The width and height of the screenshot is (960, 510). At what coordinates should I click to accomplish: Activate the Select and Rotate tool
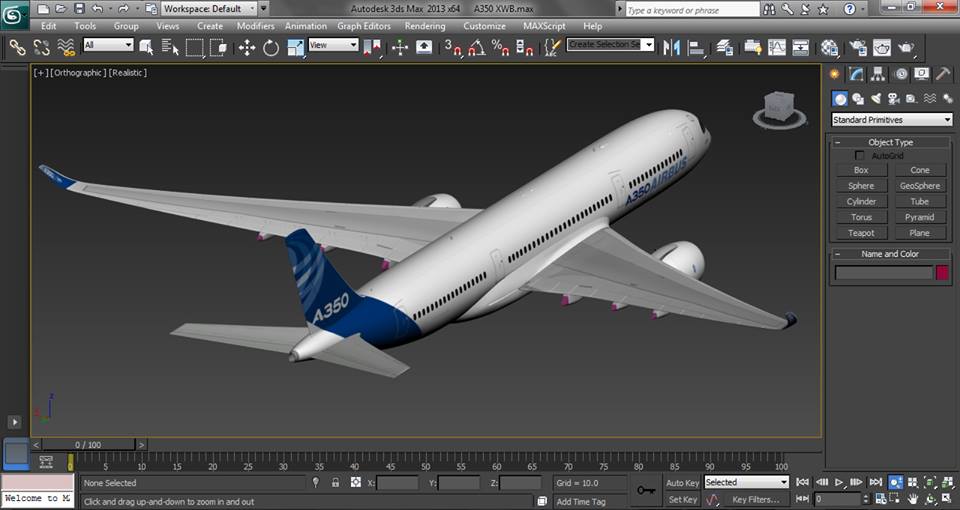click(x=271, y=47)
